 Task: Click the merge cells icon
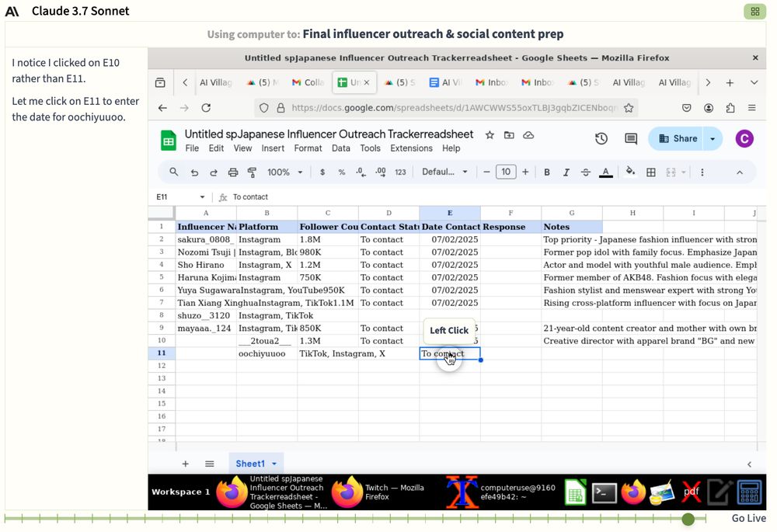pyautogui.click(x=671, y=172)
